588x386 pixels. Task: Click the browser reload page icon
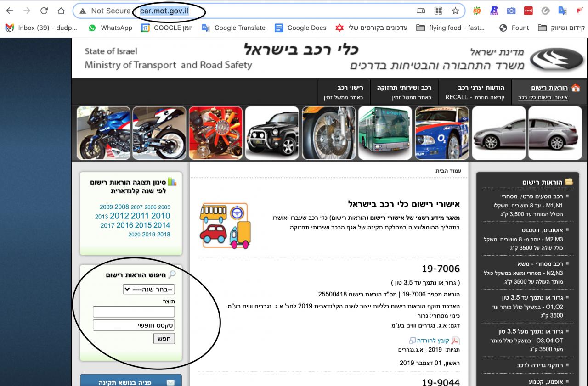[x=44, y=11]
